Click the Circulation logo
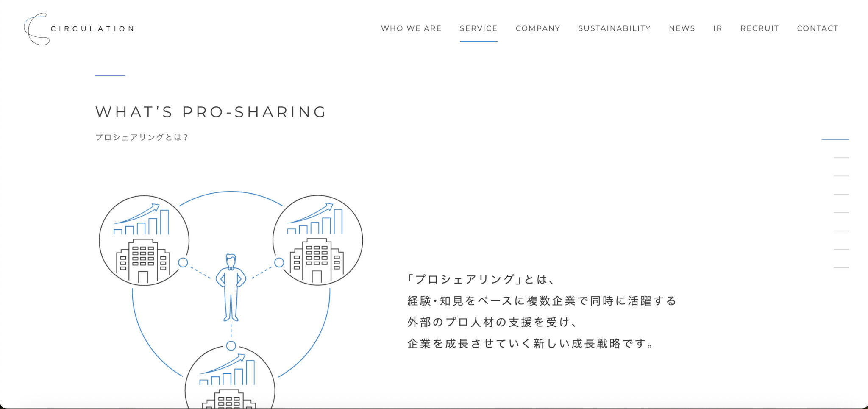This screenshot has width=868, height=409. tap(79, 29)
